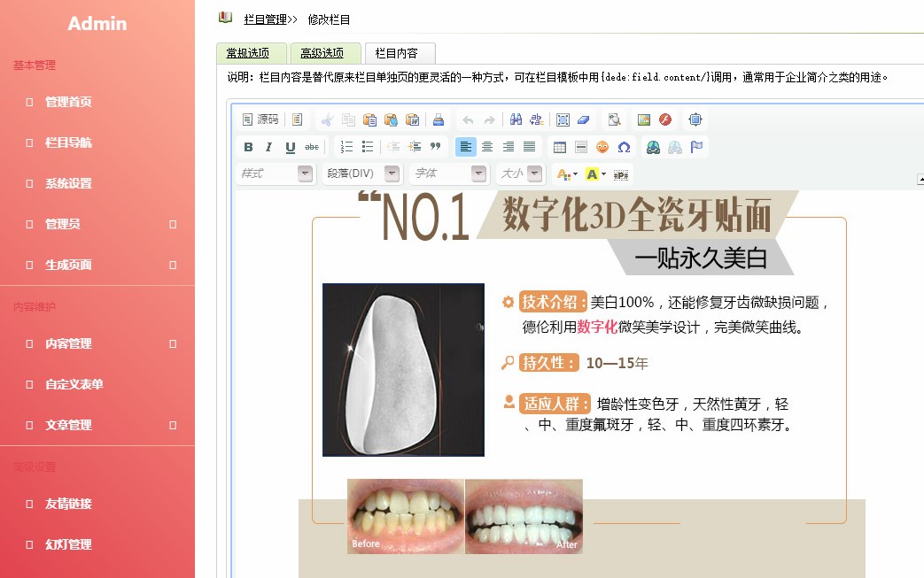924x578 pixels.
Task: Open the text color picker A dropdown
Action: (567, 173)
